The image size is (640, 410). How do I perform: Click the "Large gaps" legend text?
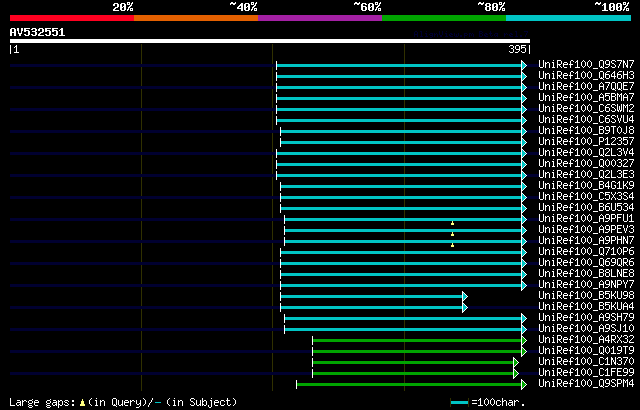42,403
